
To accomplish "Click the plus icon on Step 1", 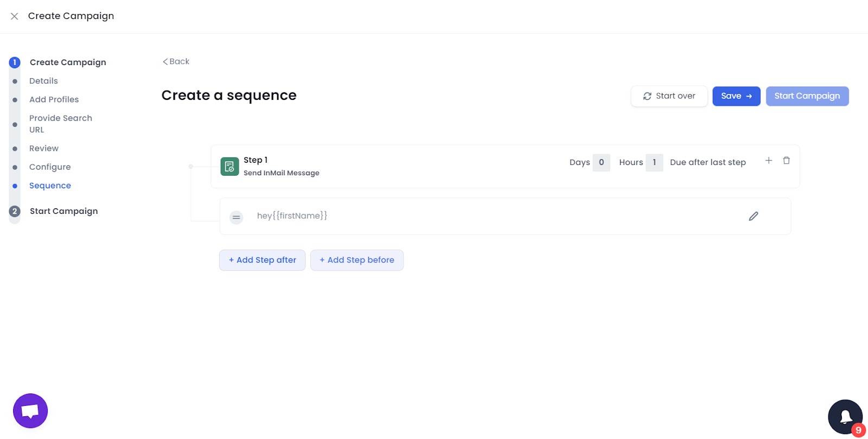I will point(768,161).
